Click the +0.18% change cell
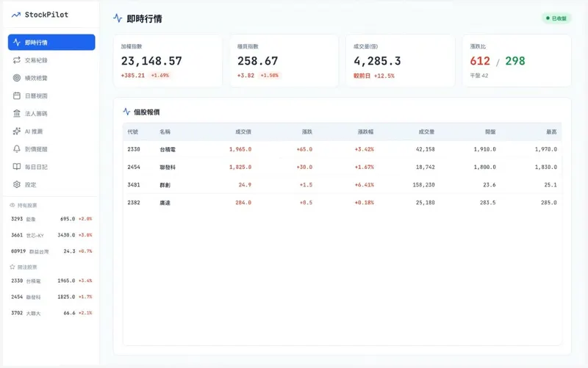This screenshot has width=588, height=368. coord(364,202)
